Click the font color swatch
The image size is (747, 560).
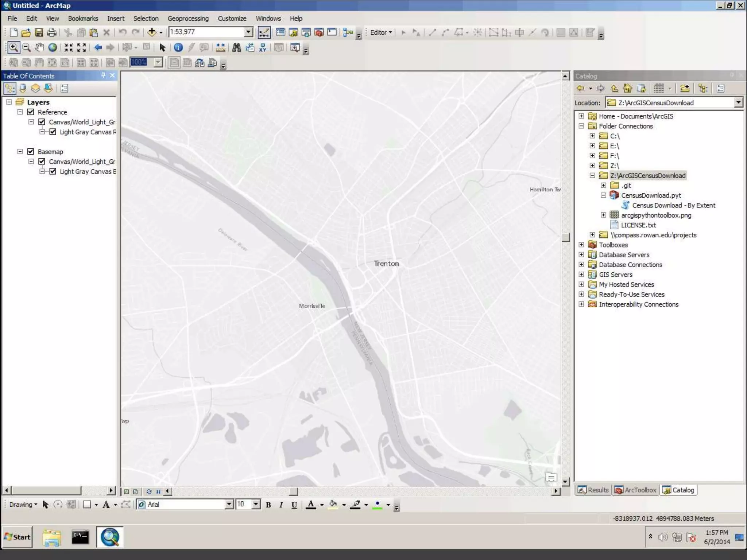[x=310, y=505]
